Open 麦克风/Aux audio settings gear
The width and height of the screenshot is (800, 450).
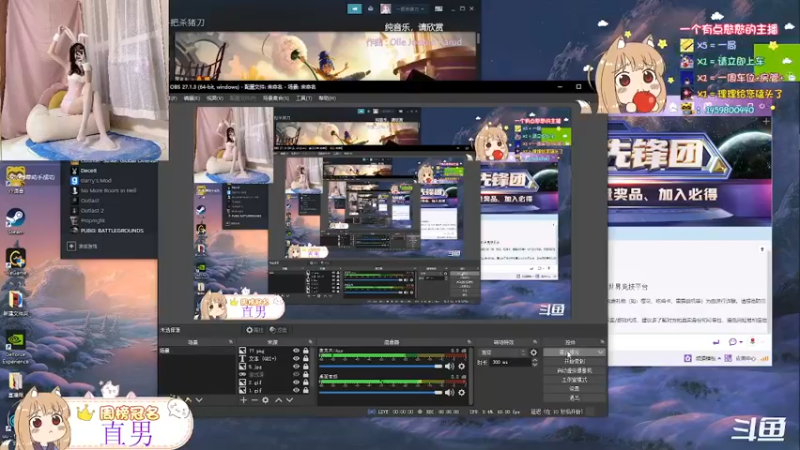(x=462, y=366)
